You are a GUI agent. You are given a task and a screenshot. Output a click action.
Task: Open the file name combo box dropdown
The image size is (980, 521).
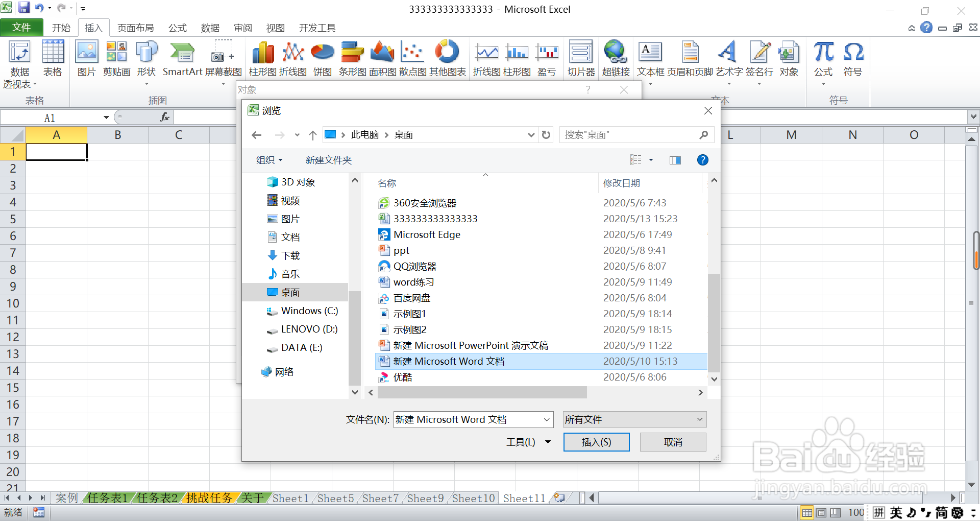click(x=547, y=420)
